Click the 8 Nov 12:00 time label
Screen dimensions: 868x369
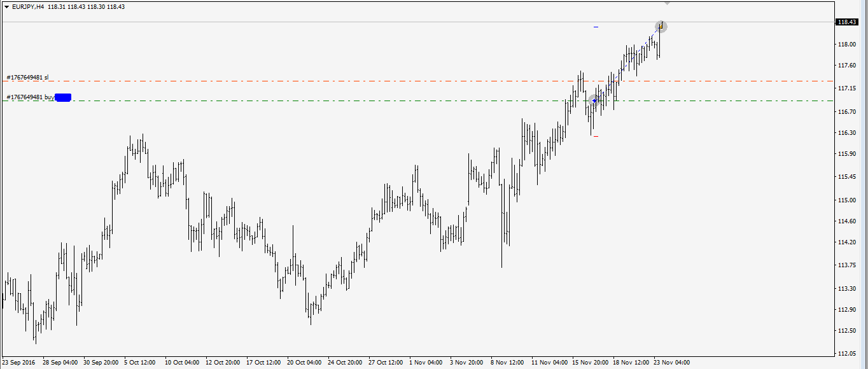(x=508, y=363)
